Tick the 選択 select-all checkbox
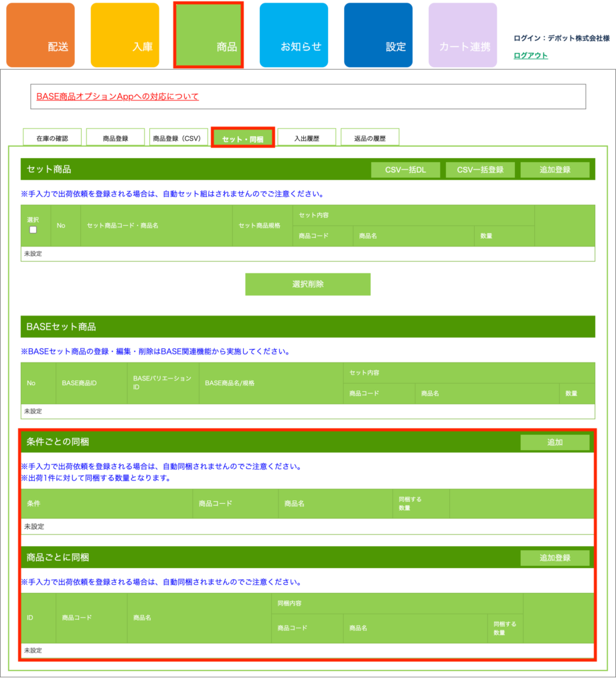616x686 pixels. pyautogui.click(x=33, y=230)
